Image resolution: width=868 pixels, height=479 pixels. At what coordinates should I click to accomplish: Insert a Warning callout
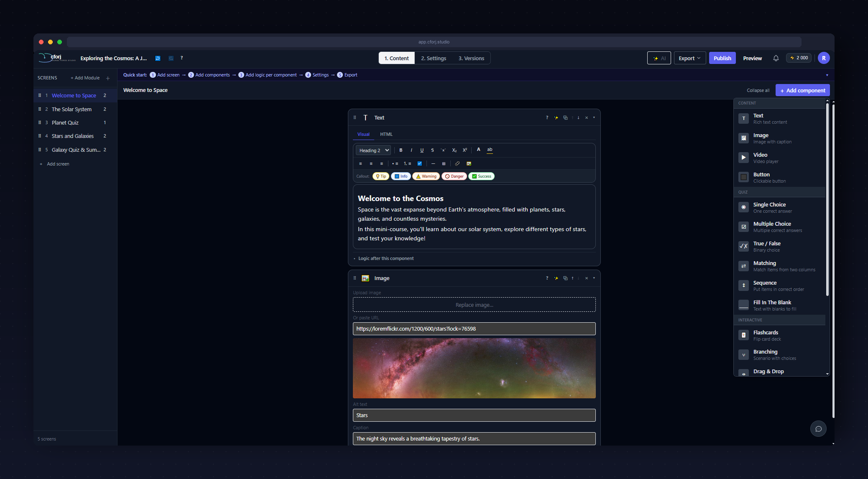pyautogui.click(x=426, y=176)
